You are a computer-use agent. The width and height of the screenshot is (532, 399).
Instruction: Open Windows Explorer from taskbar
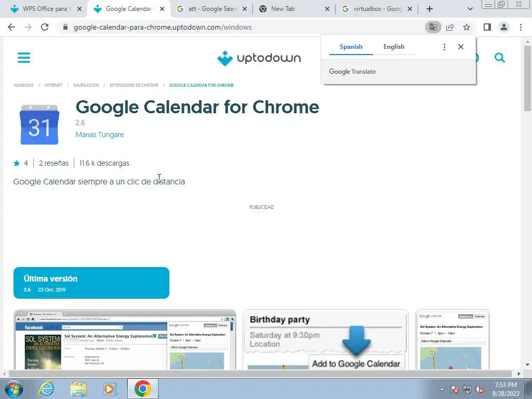[x=78, y=389]
